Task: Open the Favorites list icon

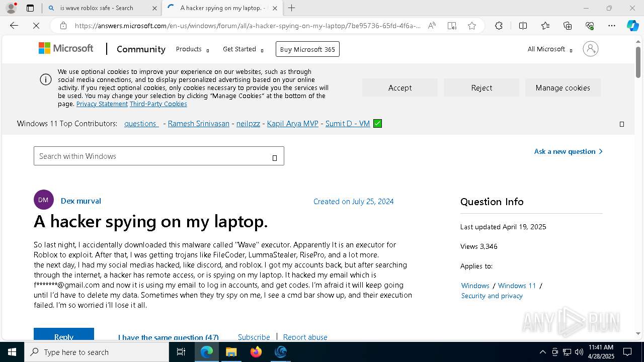Action: [x=545, y=26]
